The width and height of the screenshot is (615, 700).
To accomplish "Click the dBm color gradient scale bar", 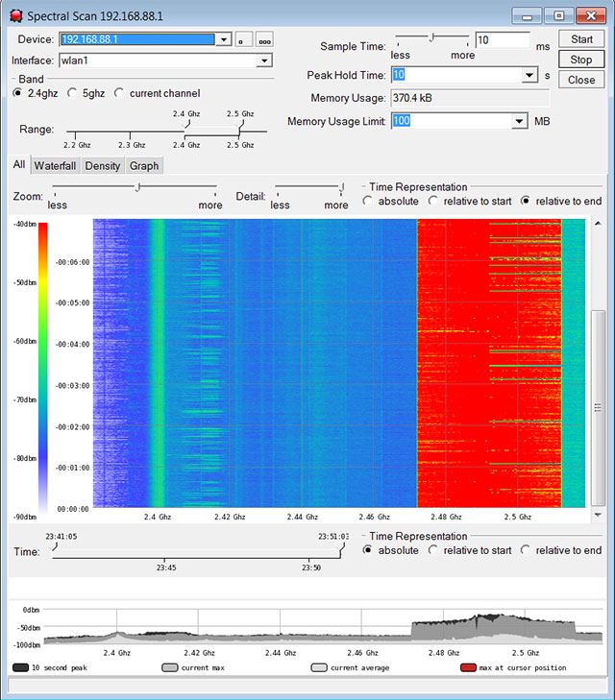I will click(x=43, y=370).
